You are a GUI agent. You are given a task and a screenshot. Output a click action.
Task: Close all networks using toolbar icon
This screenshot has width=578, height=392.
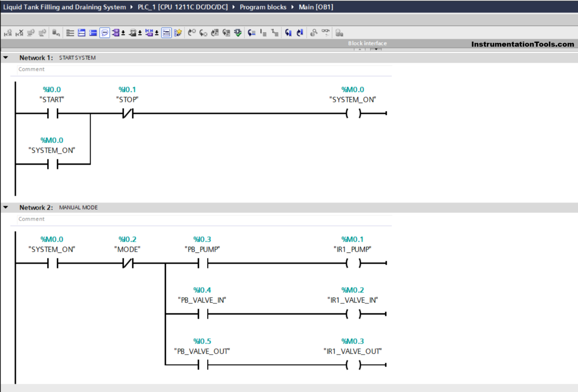(93, 33)
